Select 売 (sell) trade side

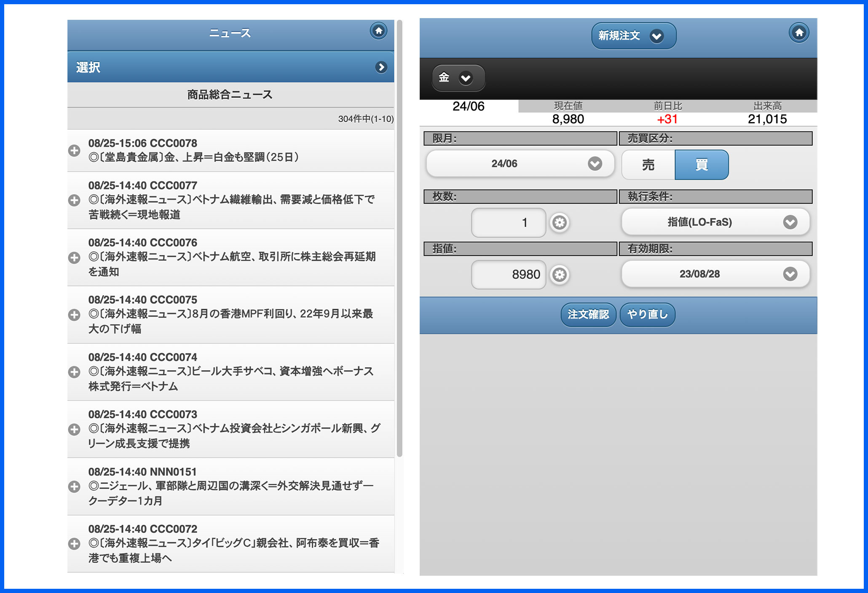click(648, 165)
